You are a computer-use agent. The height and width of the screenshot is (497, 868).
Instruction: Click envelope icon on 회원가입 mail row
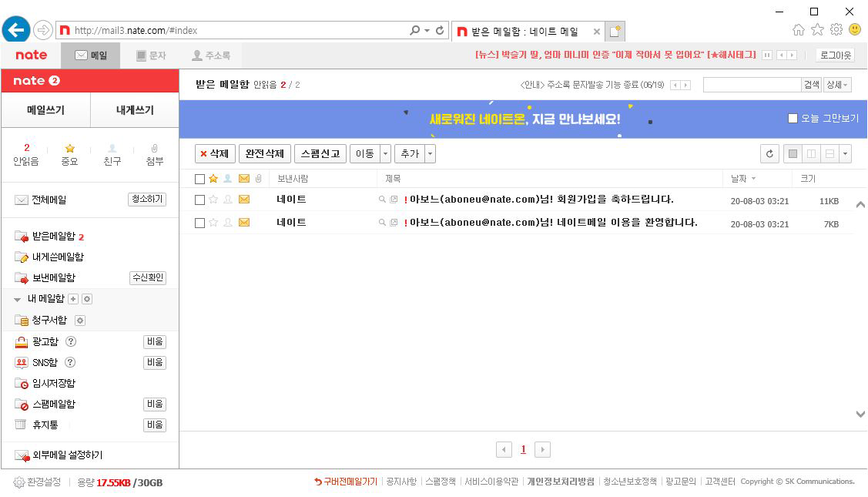point(244,200)
